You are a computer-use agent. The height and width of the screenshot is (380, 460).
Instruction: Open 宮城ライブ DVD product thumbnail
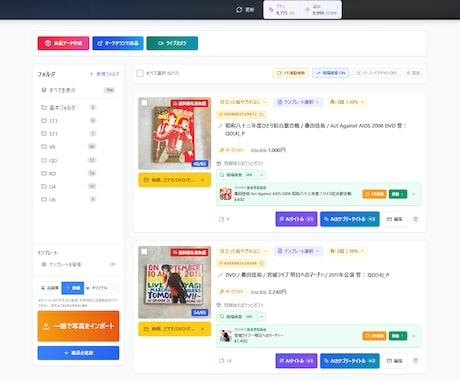pyautogui.click(x=175, y=282)
